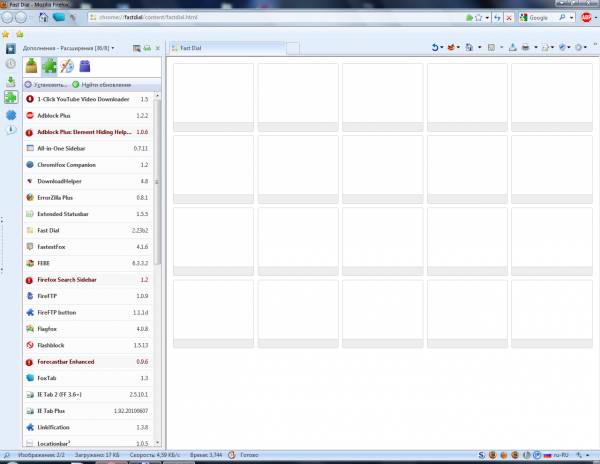Open the Downloads panel in sidebar strip
Viewport: 600px width, 464px height.
click(x=11, y=81)
